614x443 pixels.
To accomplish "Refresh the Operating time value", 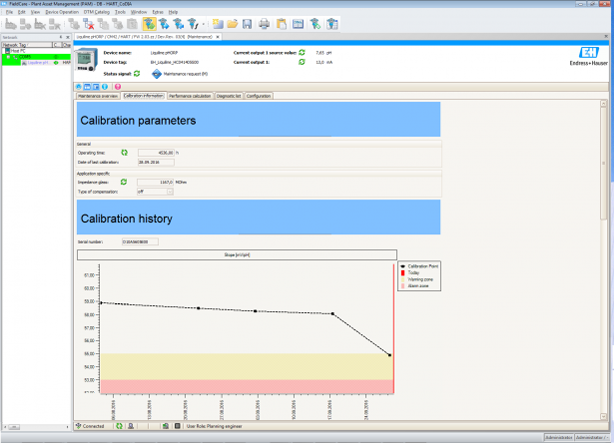I will (x=124, y=152).
